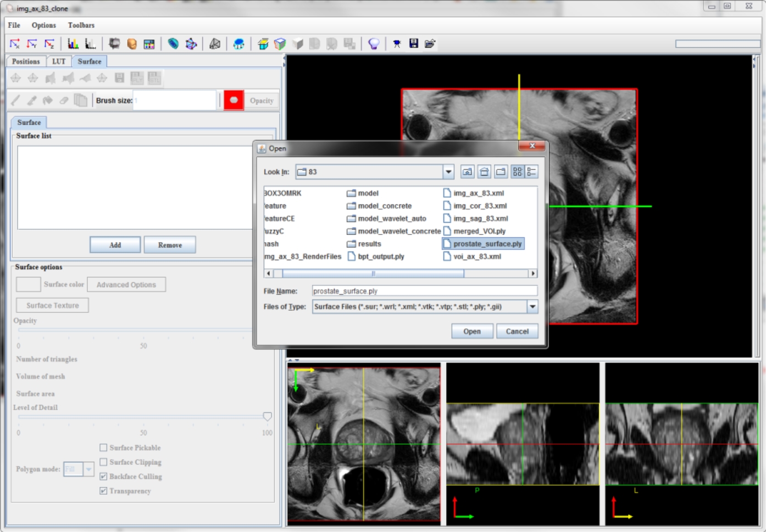Click the X-axis slice toolbar icon
Viewport: 766px width, 532px height.
pos(15,44)
